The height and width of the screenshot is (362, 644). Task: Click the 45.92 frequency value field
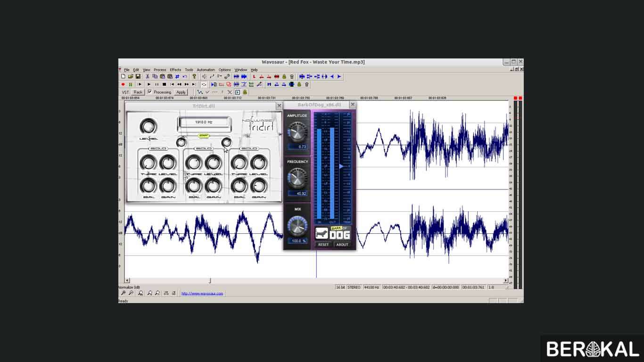tap(298, 193)
